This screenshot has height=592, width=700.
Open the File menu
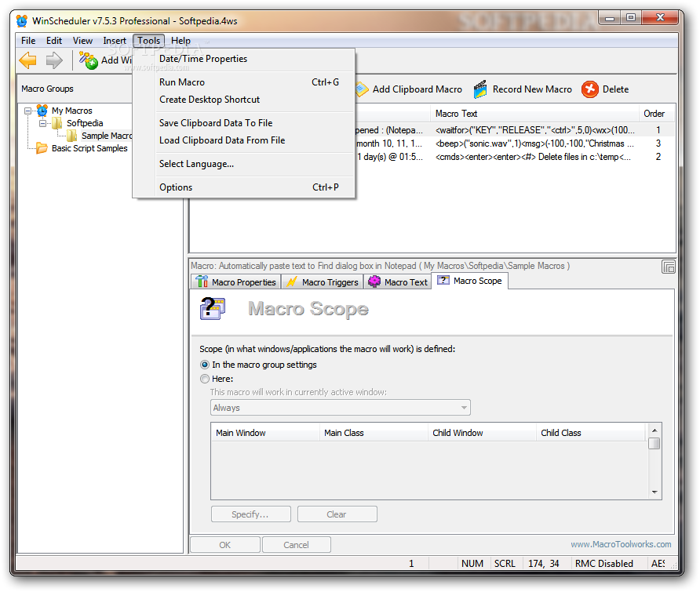coord(28,41)
